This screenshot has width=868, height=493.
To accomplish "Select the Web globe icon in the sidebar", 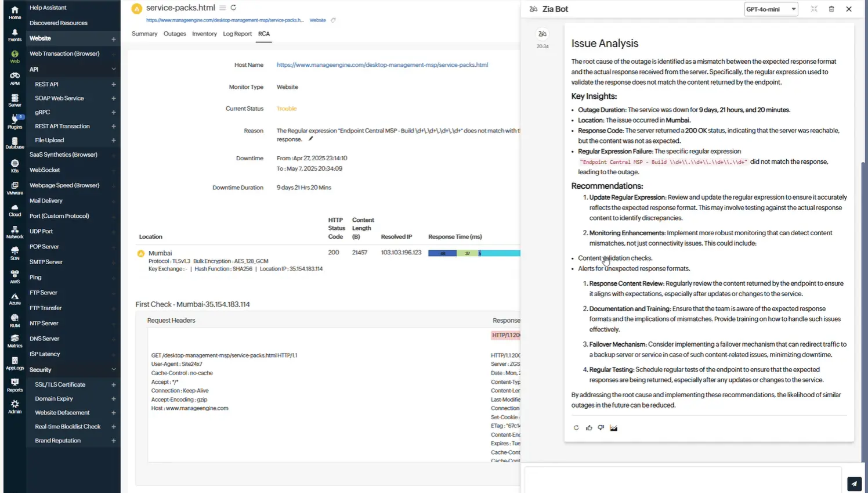I will tap(15, 56).
